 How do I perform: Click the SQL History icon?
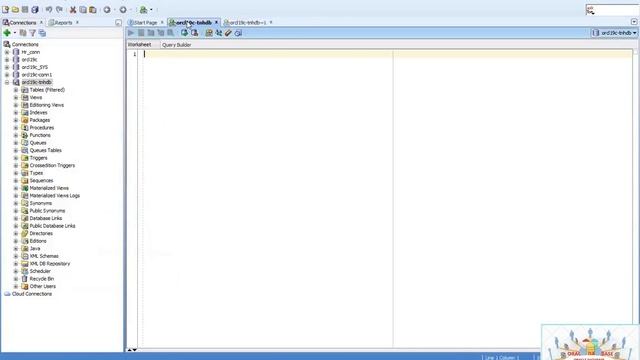tap(238, 33)
